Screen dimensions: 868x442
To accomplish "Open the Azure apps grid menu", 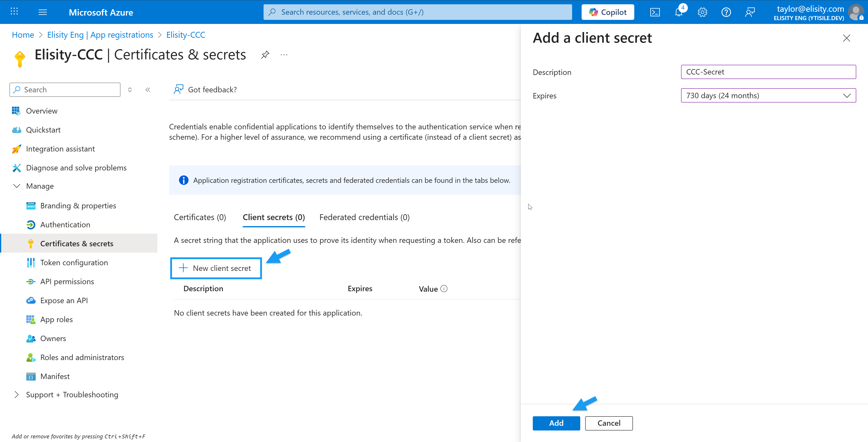I will pyautogui.click(x=14, y=12).
